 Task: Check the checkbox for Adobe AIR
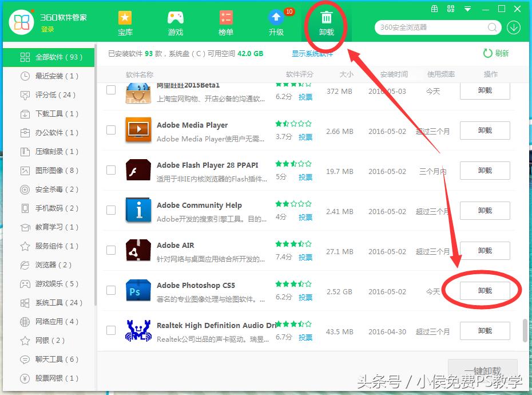(x=110, y=250)
